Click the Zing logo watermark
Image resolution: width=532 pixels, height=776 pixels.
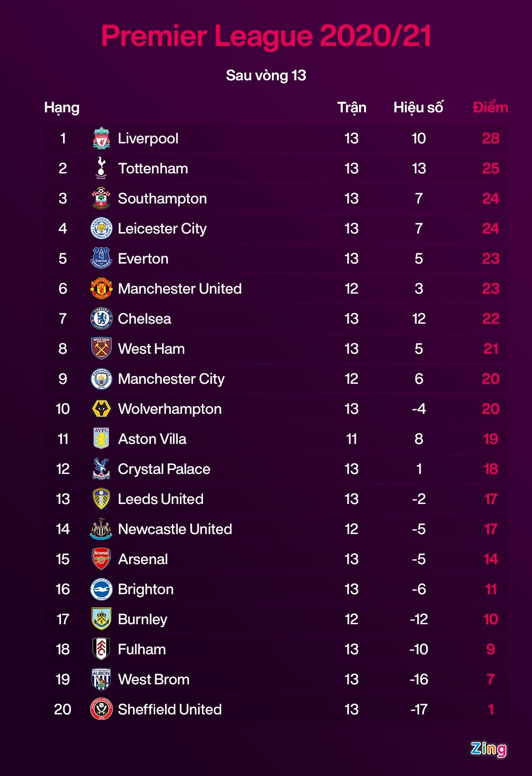click(488, 749)
